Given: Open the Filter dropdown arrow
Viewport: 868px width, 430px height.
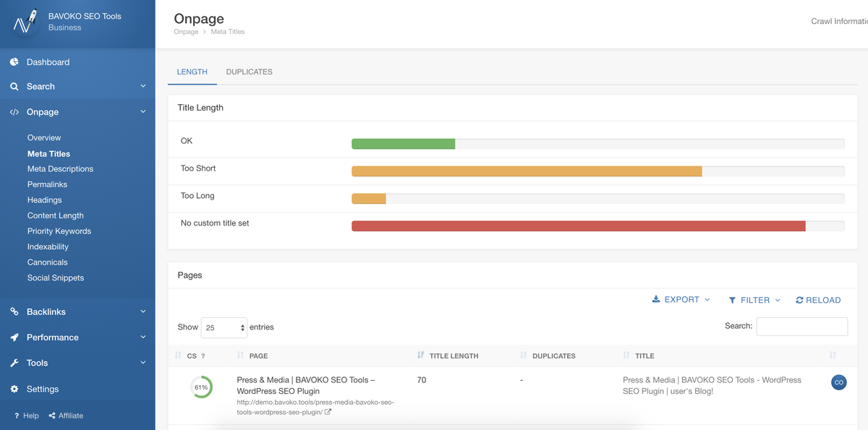Looking at the screenshot, I should click(x=778, y=300).
